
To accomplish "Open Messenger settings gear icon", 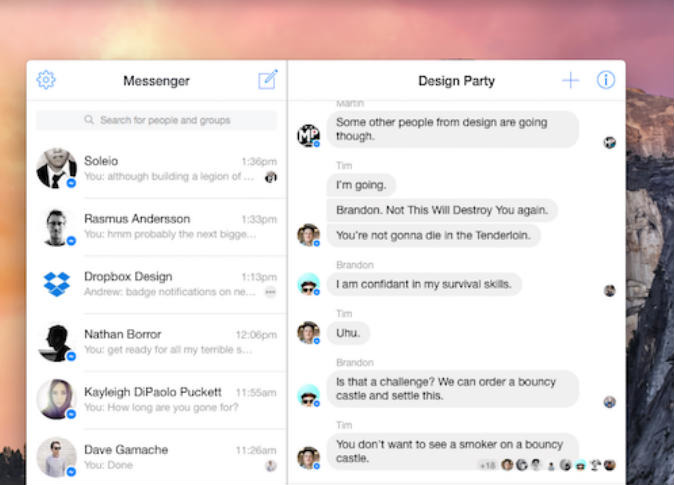I will click(x=46, y=80).
